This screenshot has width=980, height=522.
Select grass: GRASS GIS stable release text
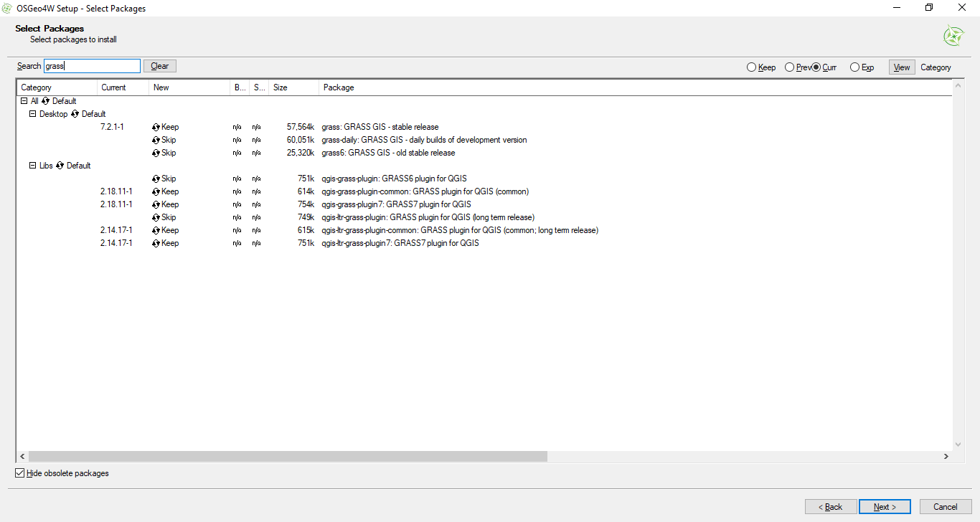pos(380,127)
